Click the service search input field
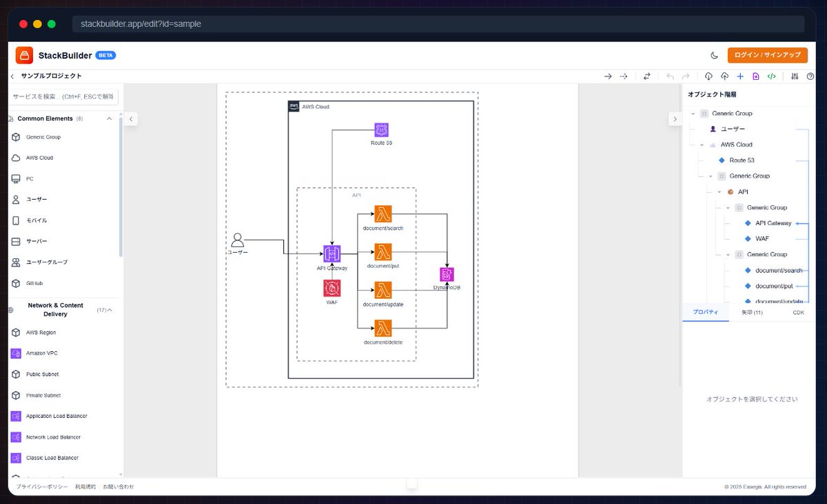Screen dimensions: 827x504 (61, 96)
